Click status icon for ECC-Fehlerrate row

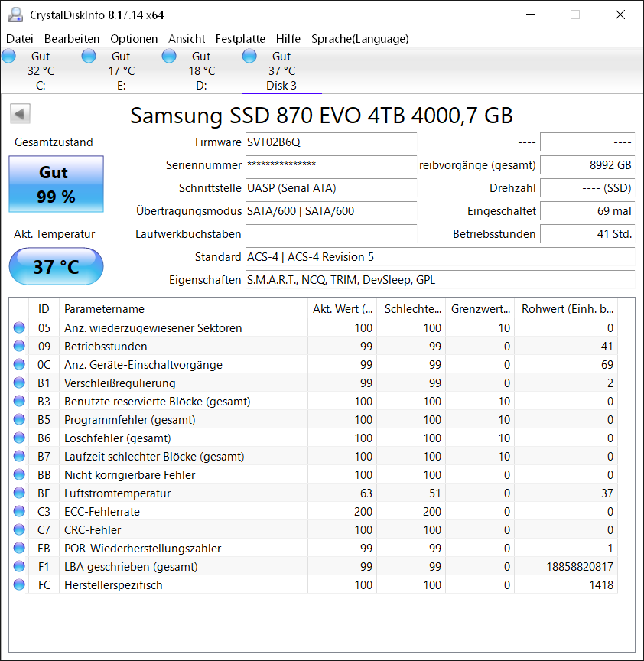(x=19, y=511)
